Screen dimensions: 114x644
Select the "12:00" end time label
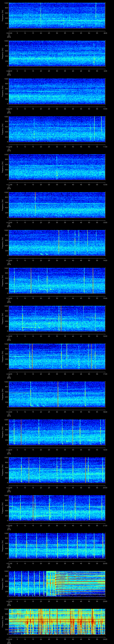point(105,184)
